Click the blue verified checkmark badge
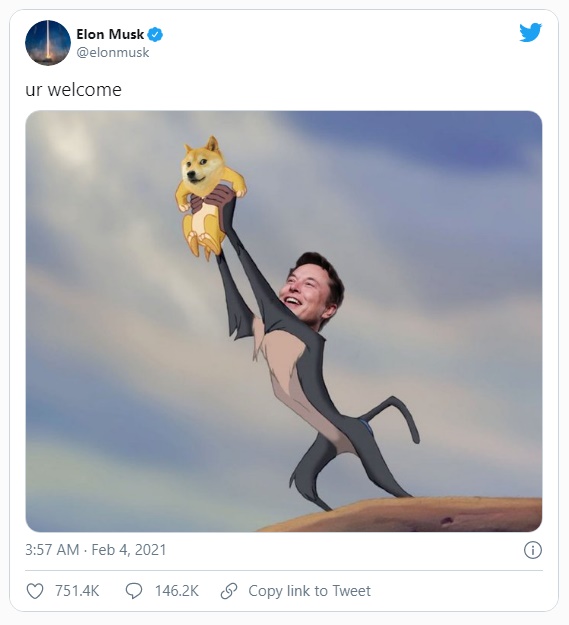The height and width of the screenshot is (625, 569). (155, 35)
